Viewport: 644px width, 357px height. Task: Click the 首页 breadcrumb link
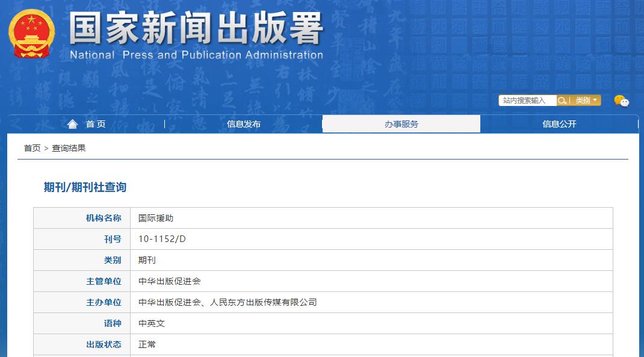click(x=32, y=148)
